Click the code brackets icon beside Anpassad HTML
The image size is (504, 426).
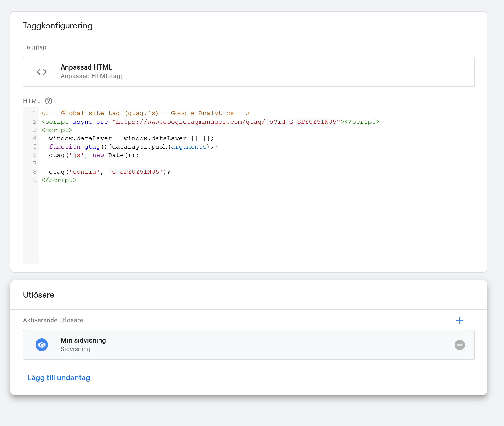(x=41, y=72)
